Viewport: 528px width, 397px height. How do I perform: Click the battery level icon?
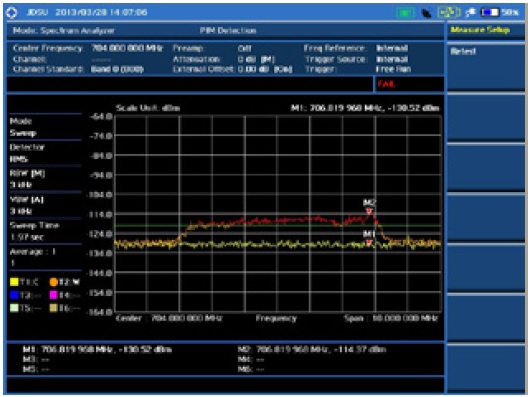click(490, 12)
